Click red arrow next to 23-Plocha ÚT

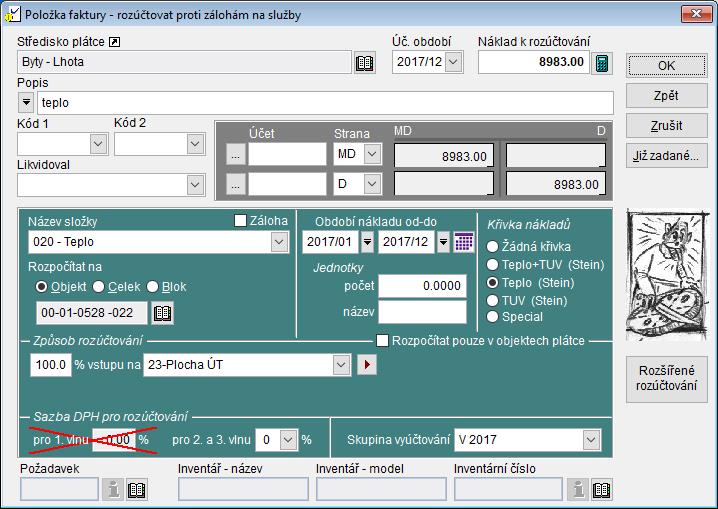pyautogui.click(x=367, y=365)
